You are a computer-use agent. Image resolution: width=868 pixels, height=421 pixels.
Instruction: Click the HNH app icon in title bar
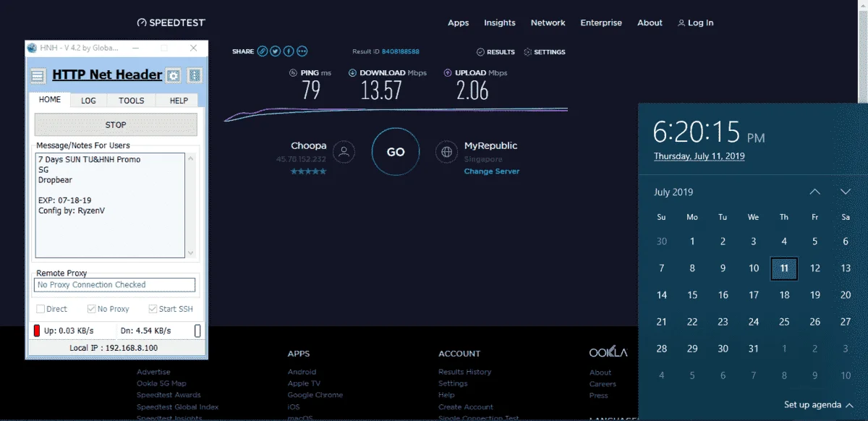[x=32, y=48]
